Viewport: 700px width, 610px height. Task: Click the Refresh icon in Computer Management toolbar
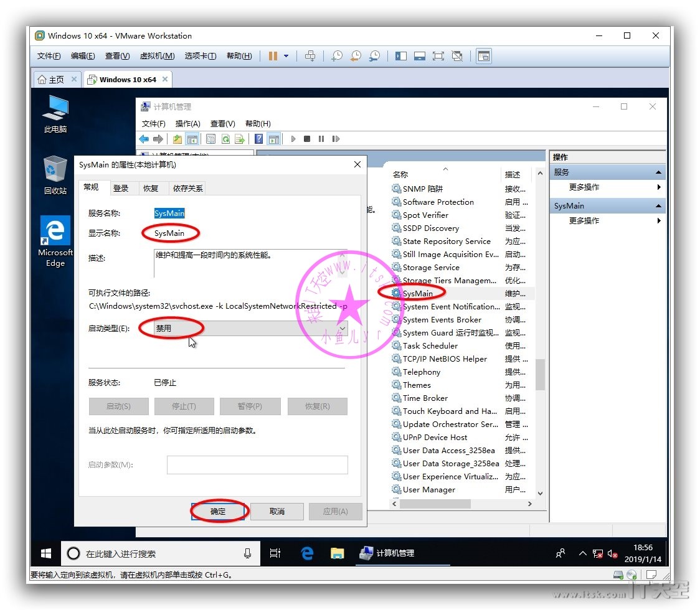point(226,139)
